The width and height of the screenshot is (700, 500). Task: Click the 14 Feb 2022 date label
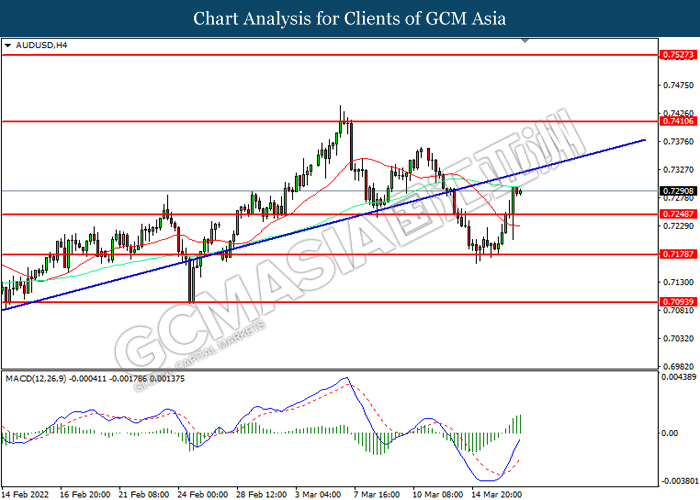(25, 494)
